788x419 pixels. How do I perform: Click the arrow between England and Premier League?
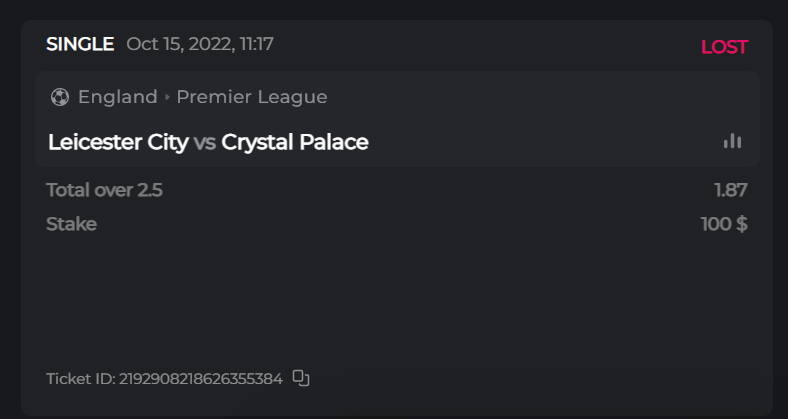[x=167, y=98]
